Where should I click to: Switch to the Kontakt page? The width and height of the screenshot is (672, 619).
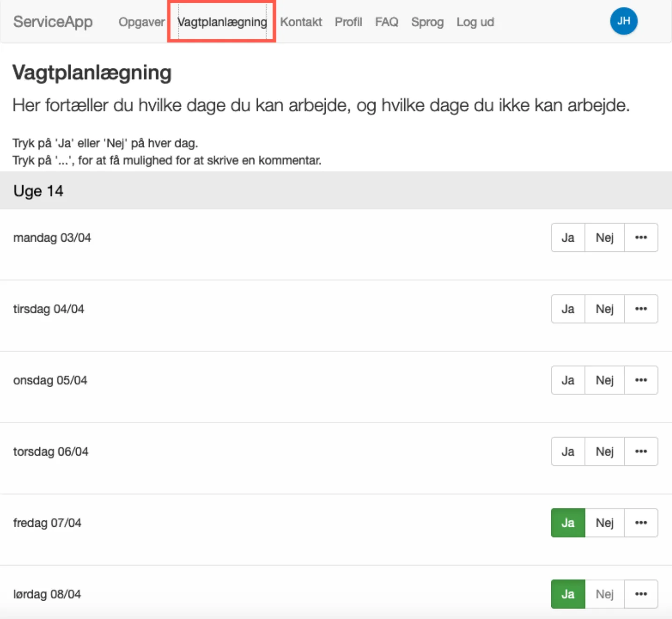tap(301, 22)
